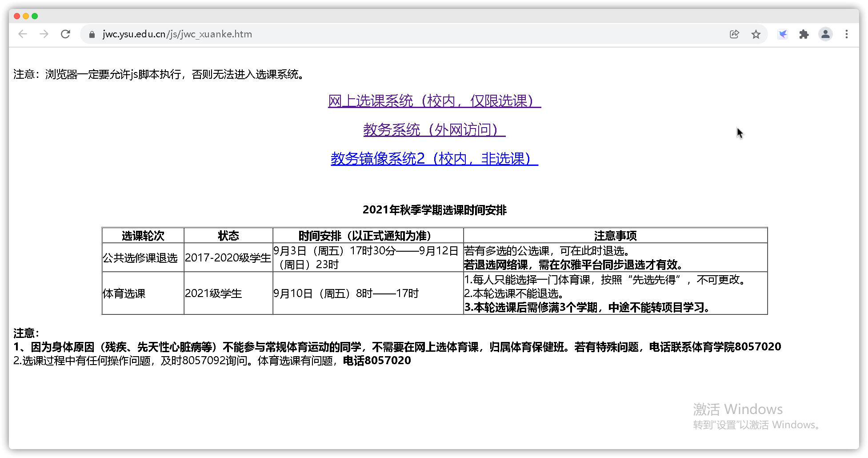Click the 2021年秋季学期选课时间安排 heading
This screenshot has height=458, width=868.
pyautogui.click(x=434, y=210)
